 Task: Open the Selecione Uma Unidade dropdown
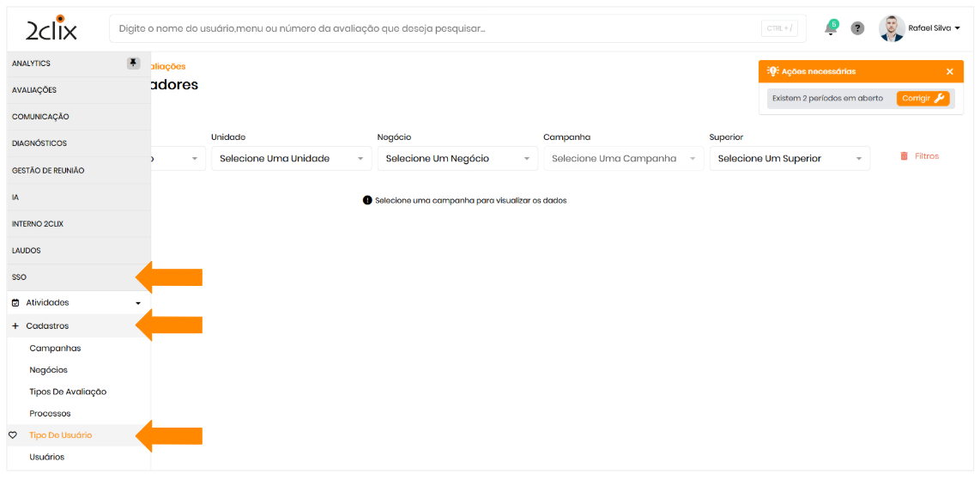pyautogui.click(x=291, y=159)
